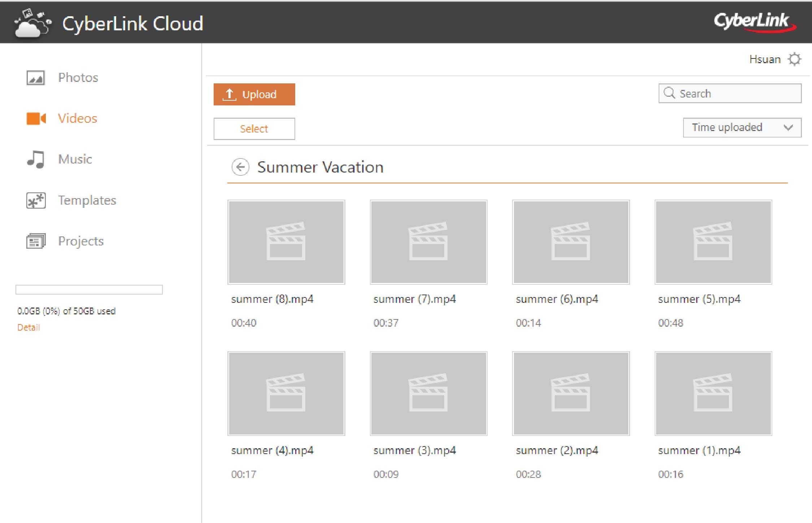Open the summer (5).mp4 thumbnail
Image resolution: width=812 pixels, height=523 pixels.
point(713,242)
